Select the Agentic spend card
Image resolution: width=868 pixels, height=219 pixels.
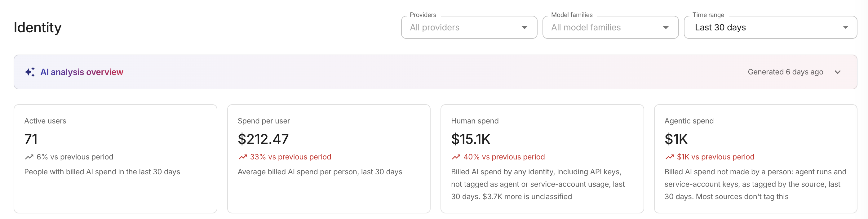[x=755, y=159]
